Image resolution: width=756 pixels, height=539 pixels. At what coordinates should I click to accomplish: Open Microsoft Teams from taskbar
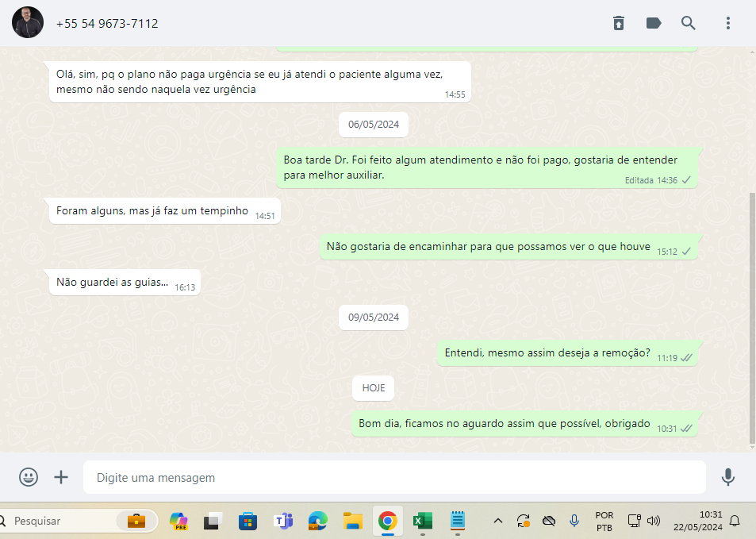[x=283, y=521]
